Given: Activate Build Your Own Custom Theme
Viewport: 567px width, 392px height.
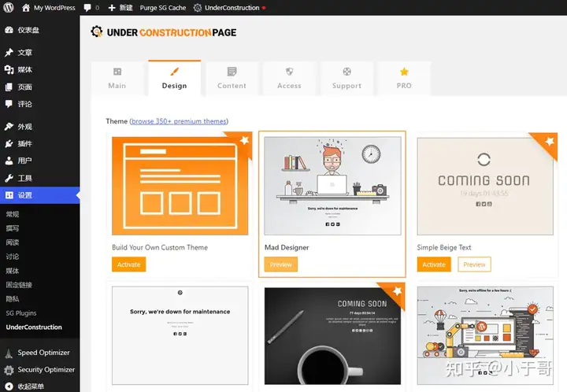Looking at the screenshot, I should coord(128,264).
